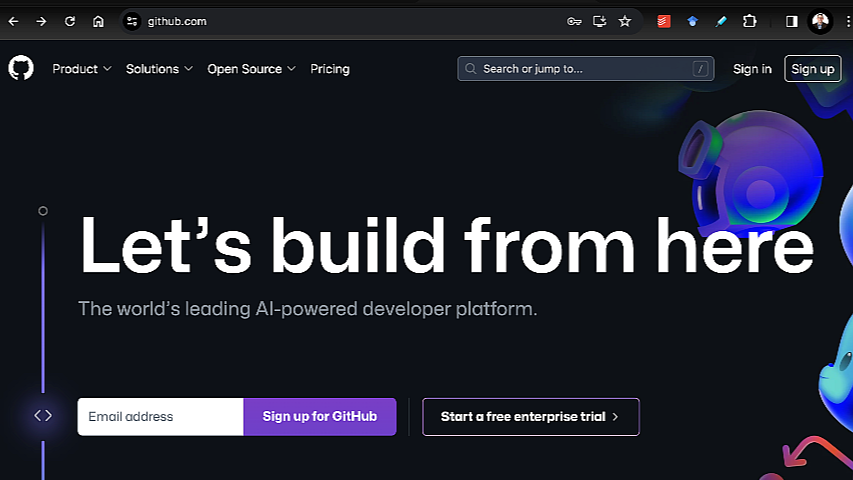Open the Extensions puzzle piece menu
Screen dimensions: 853x480
coord(750,21)
